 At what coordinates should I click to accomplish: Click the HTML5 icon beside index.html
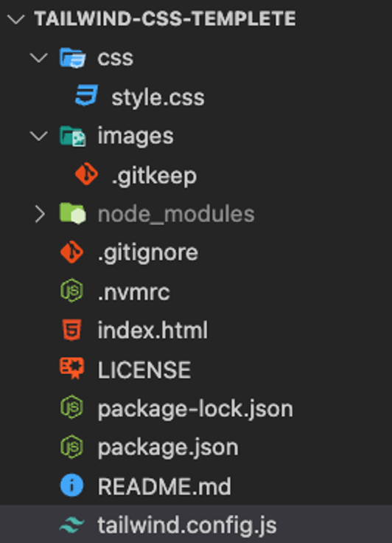(72, 330)
